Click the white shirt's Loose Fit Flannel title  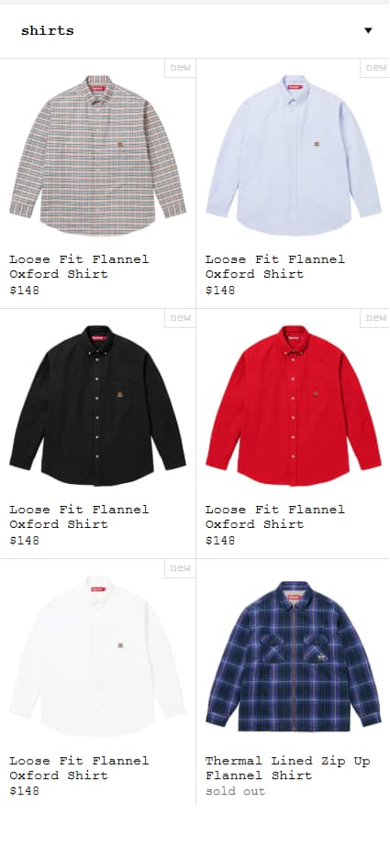[x=79, y=768]
